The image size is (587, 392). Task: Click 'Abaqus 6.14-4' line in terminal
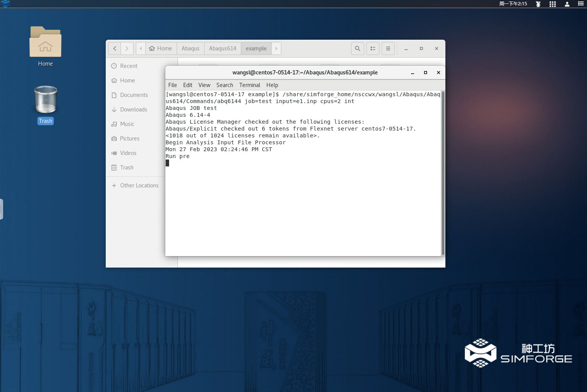[x=188, y=115]
